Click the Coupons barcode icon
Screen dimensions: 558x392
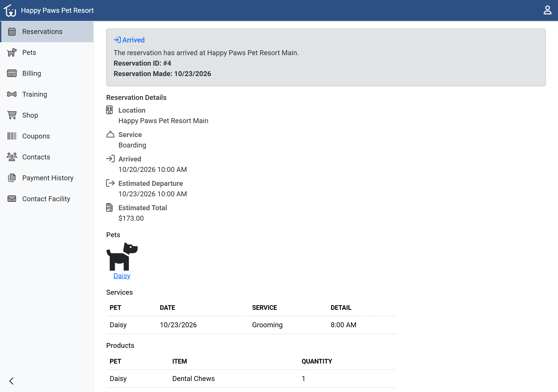[x=12, y=136]
